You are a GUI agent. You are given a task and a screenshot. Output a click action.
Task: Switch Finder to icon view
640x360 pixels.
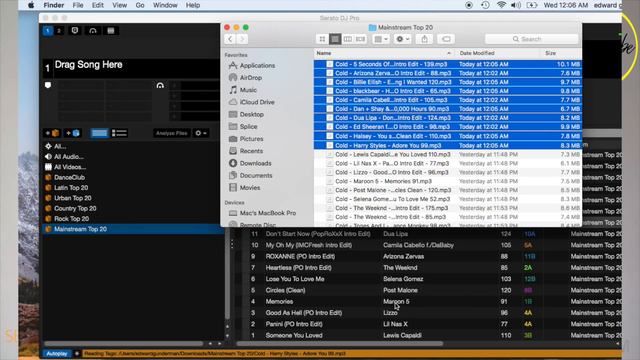pyautogui.click(x=322, y=39)
